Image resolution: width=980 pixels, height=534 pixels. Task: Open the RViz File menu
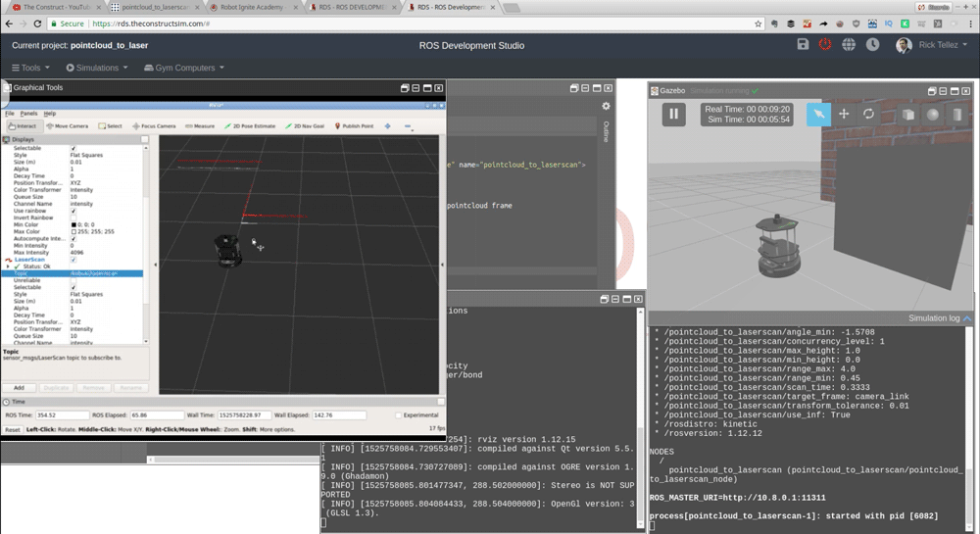pos(10,114)
